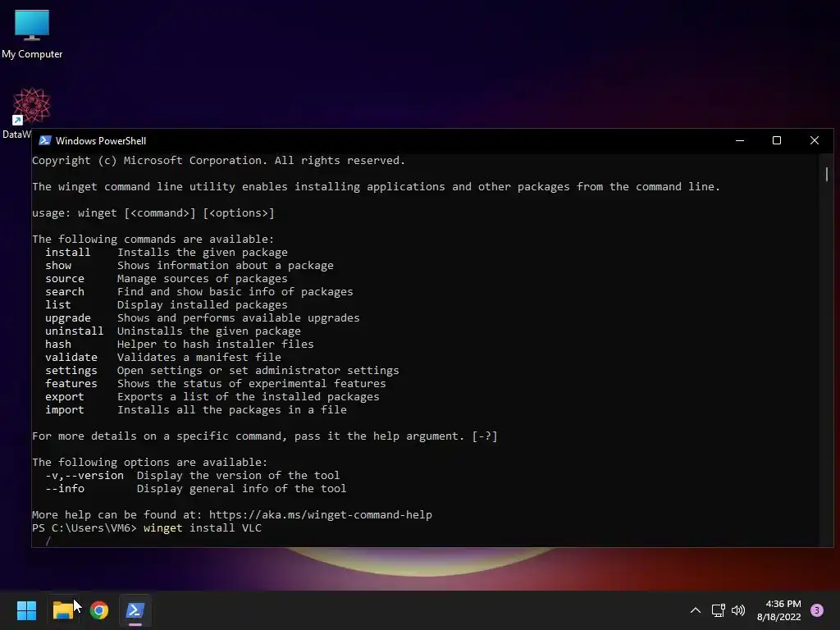The width and height of the screenshot is (840, 630).
Task: Minimize the Windows PowerShell window
Action: coord(740,140)
